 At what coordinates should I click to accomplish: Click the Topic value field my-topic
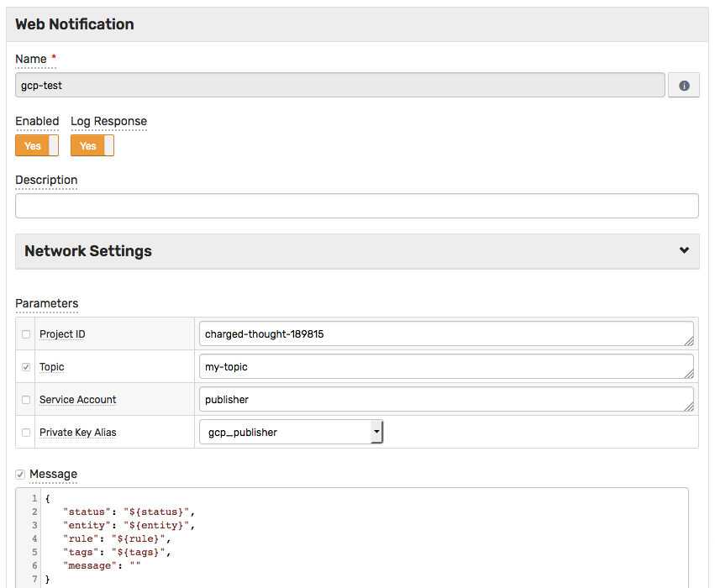click(446, 367)
